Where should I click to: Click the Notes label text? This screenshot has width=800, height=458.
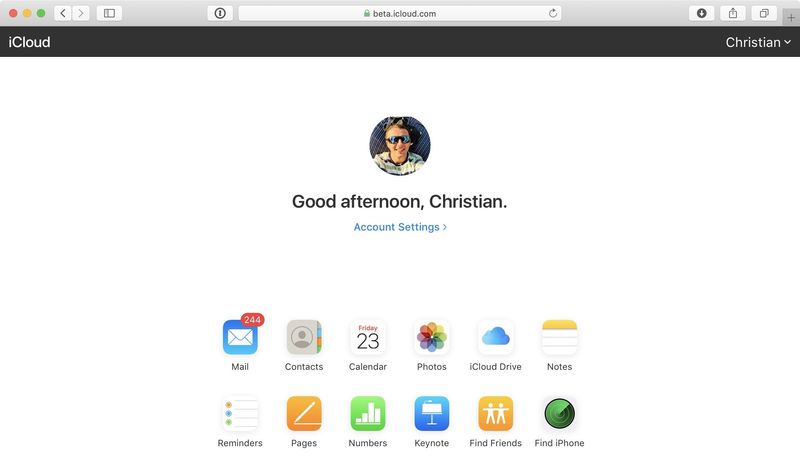click(559, 367)
